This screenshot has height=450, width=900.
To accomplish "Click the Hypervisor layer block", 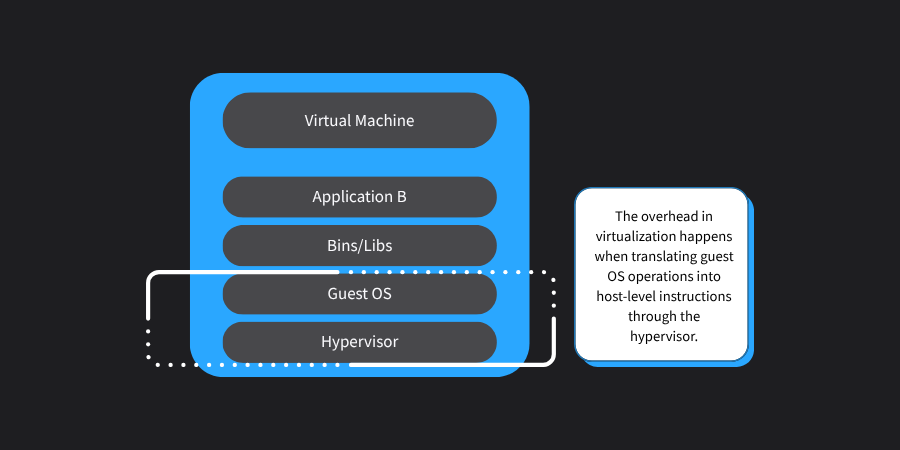I will tap(359, 342).
